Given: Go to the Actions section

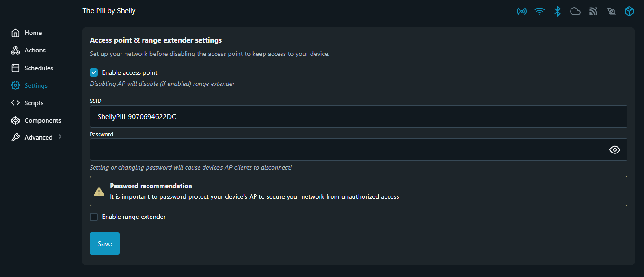Looking at the screenshot, I should 35,50.
